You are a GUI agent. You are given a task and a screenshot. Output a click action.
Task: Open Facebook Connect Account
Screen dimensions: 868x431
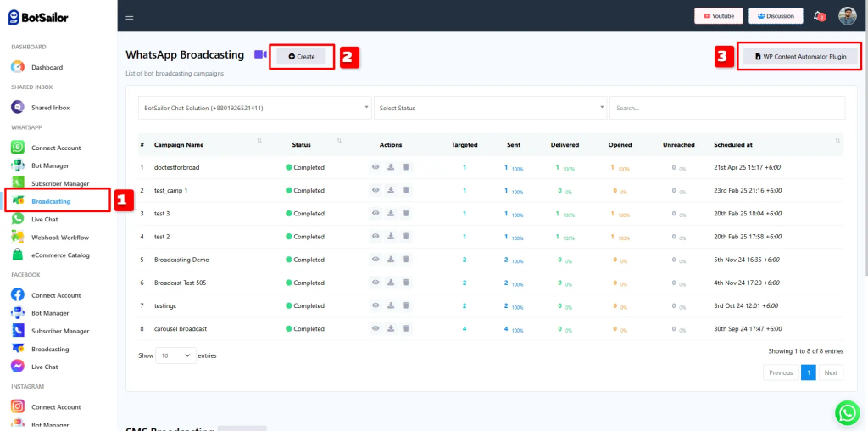point(56,295)
